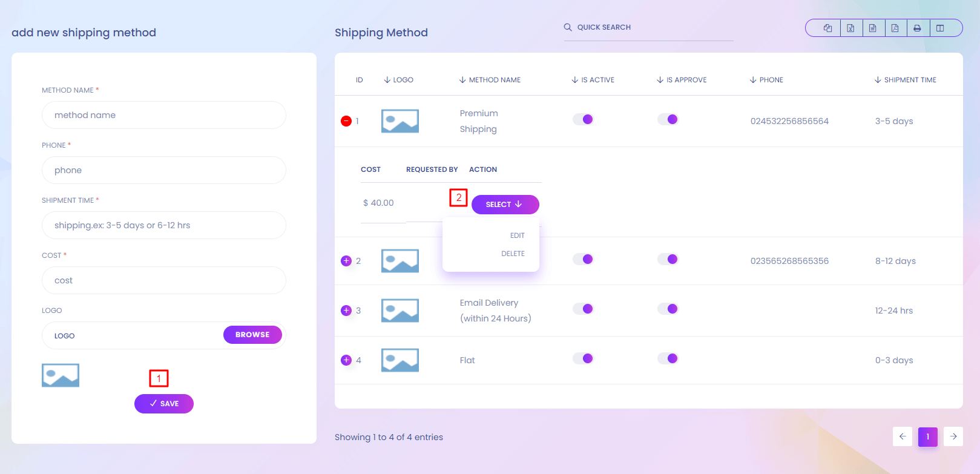Viewport: 980px width, 474px height.
Task: Click the copy table icon
Action: (827, 28)
